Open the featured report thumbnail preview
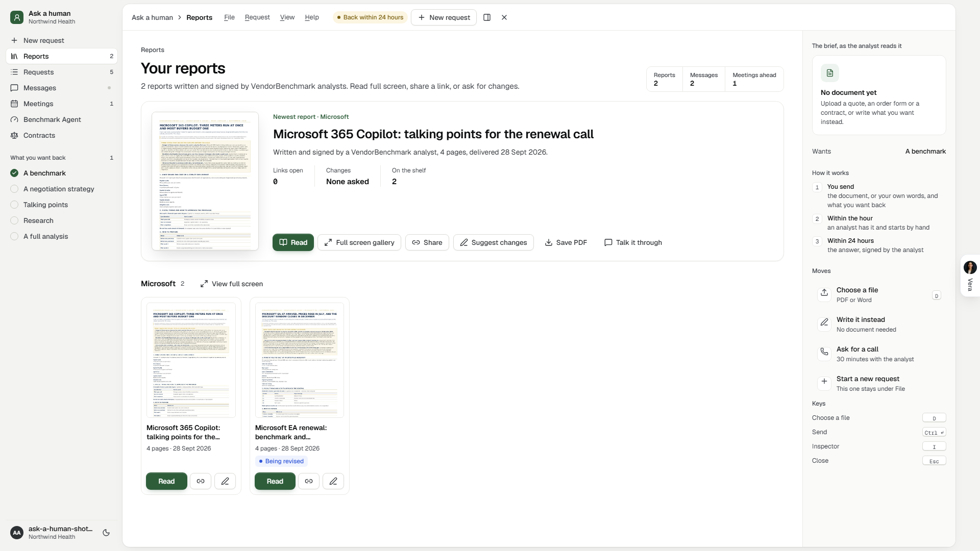The width and height of the screenshot is (980, 551). point(205,181)
